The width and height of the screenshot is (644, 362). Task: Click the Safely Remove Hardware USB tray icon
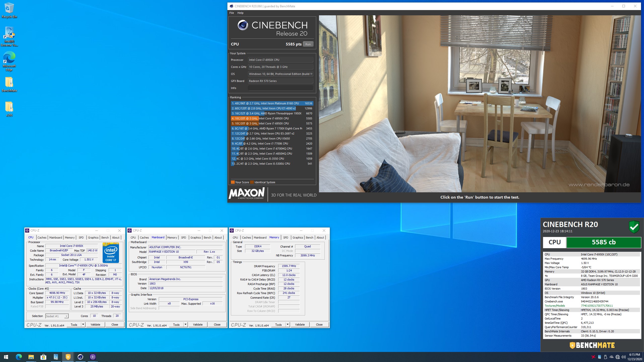coord(605,357)
